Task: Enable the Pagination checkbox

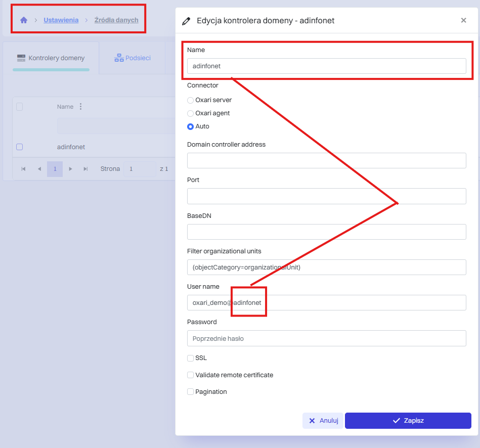Action: tap(191, 392)
